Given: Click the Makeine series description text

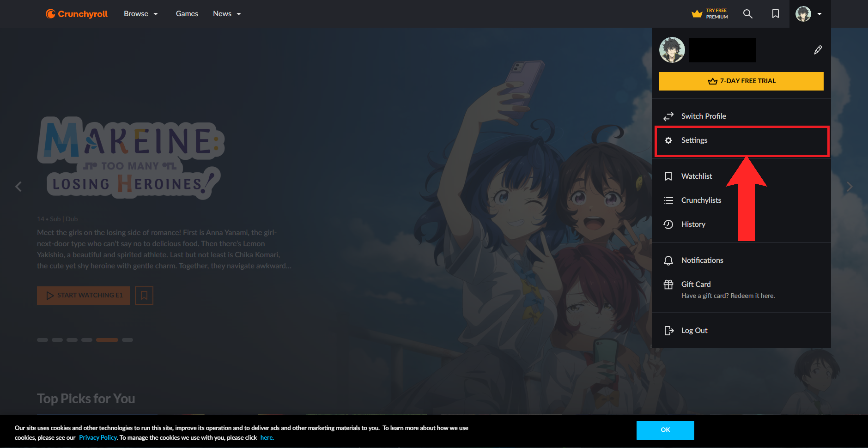Looking at the screenshot, I should click(x=164, y=249).
